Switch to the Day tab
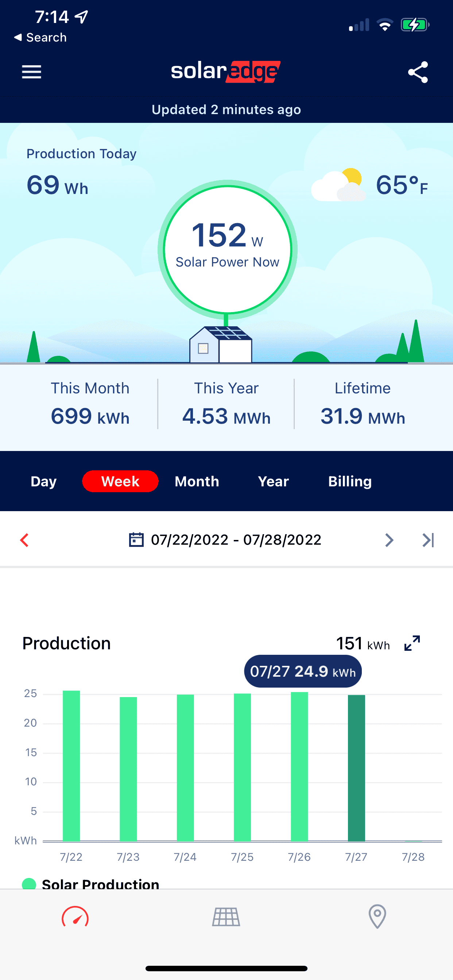 43,481
